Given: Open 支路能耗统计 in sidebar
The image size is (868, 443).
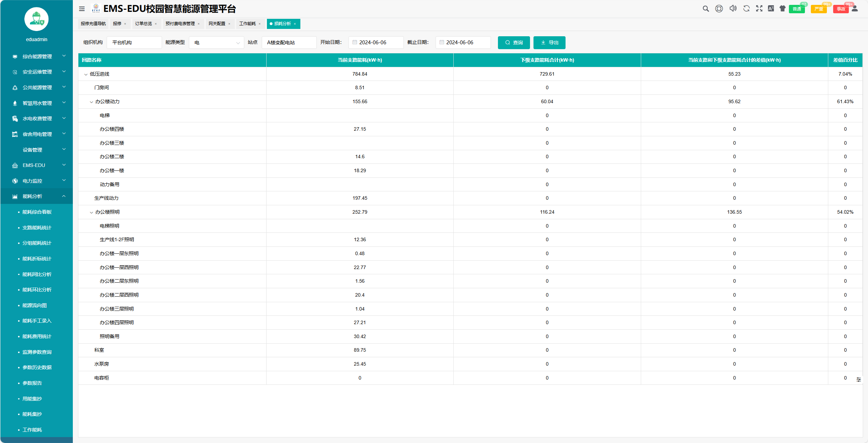Looking at the screenshot, I should pyautogui.click(x=37, y=228).
